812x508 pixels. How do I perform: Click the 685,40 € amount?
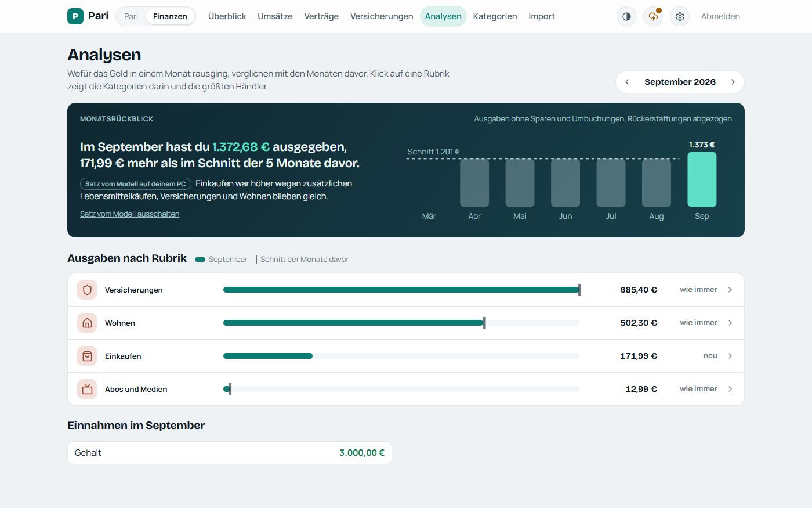[x=639, y=290]
